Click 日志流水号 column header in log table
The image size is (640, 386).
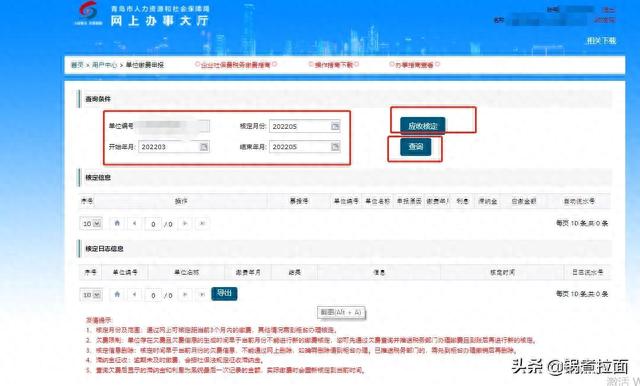[x=587, y=272]
